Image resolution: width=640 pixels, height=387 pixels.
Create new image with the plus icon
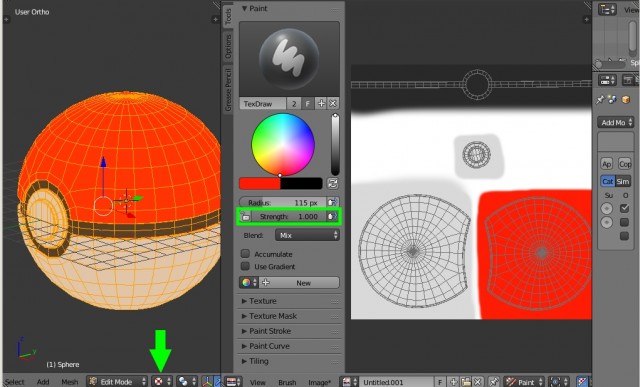click(453, 382)
